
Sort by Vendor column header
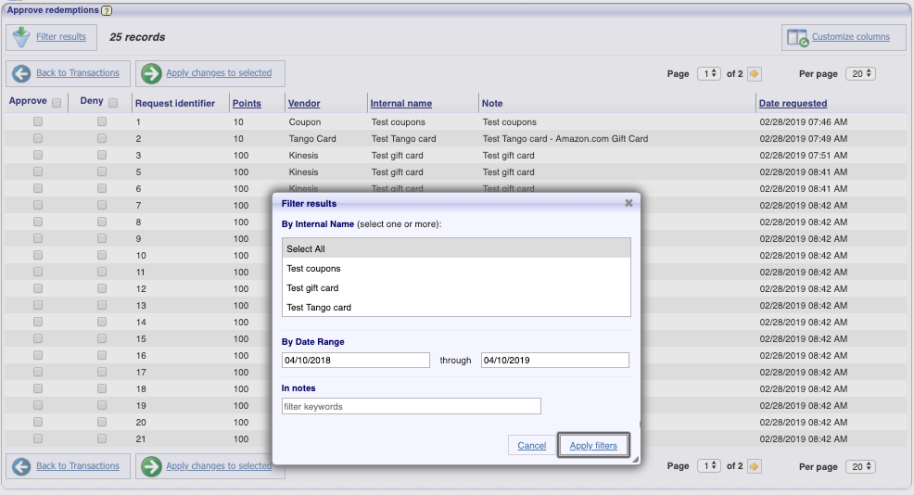(304, 103)
